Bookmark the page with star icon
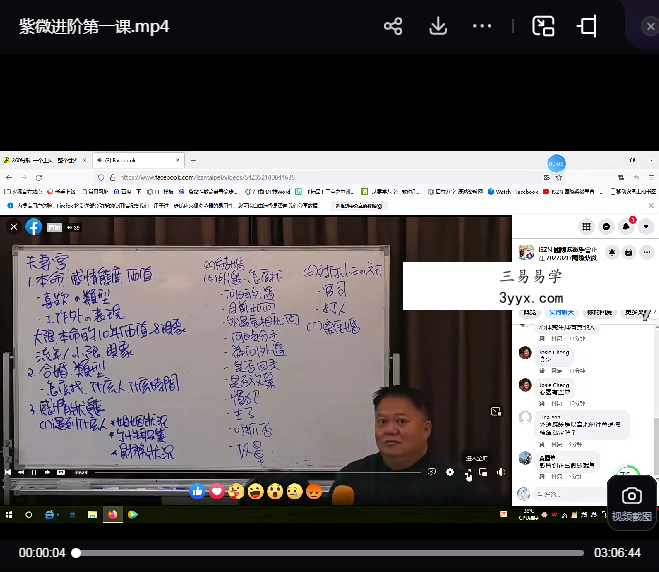Image resolution: width=659 pixels, height=572 pixels. coord(559,178)
